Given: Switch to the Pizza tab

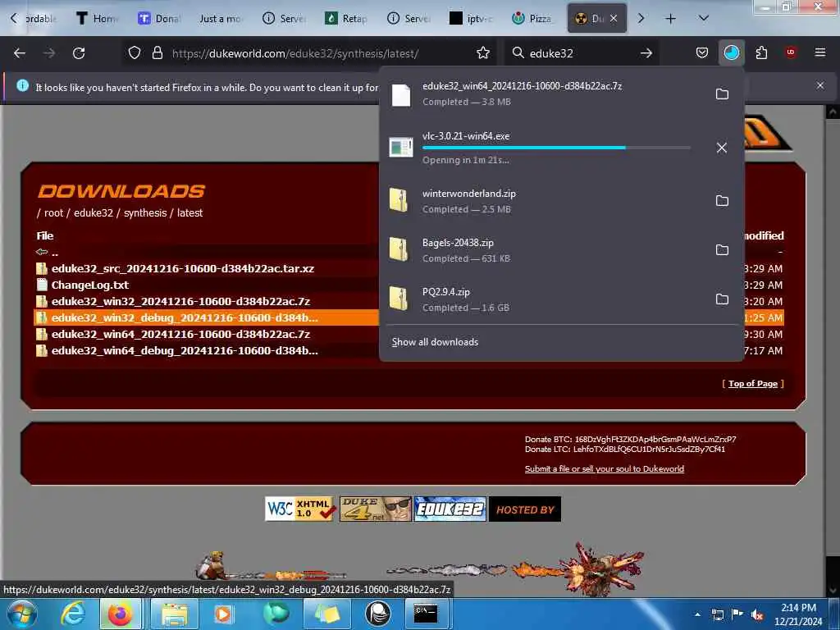Looking at the screenshot, I should (532, 19).
